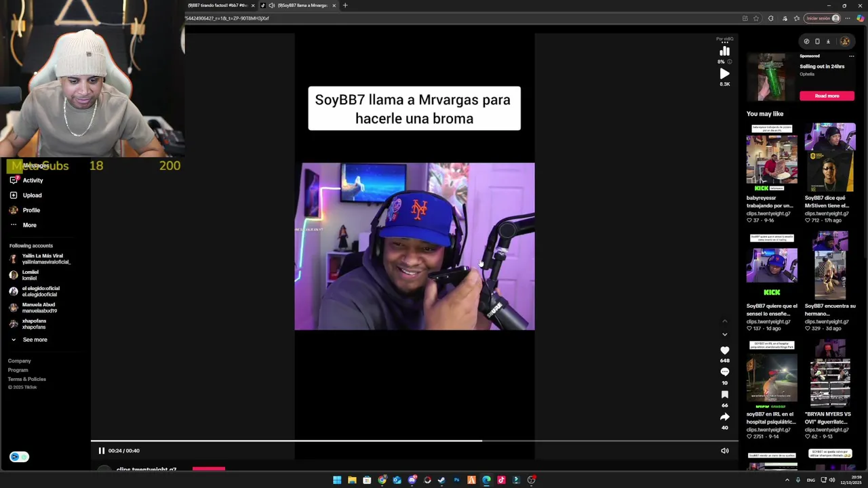Viewport: 868px width, 488px height.
Task: Open the profile avatar in top pill
Action: coord(845,41)
